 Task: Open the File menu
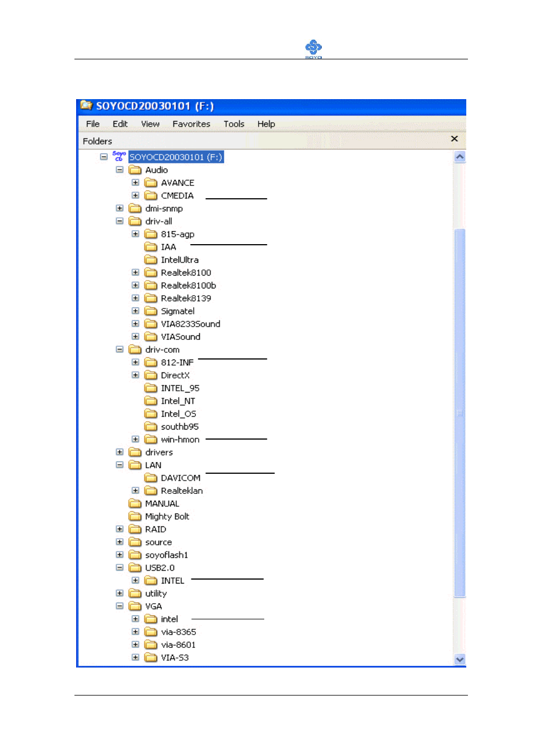click(93, 124)
